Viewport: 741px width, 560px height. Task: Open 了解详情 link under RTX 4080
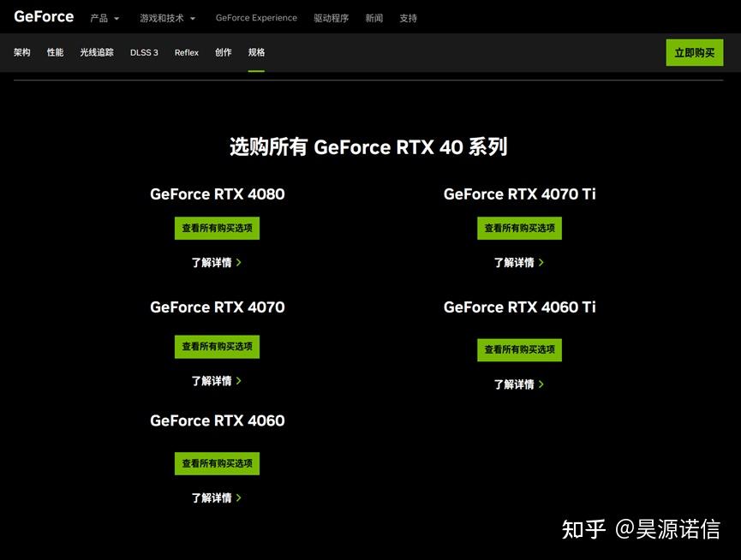pos(217,263)
